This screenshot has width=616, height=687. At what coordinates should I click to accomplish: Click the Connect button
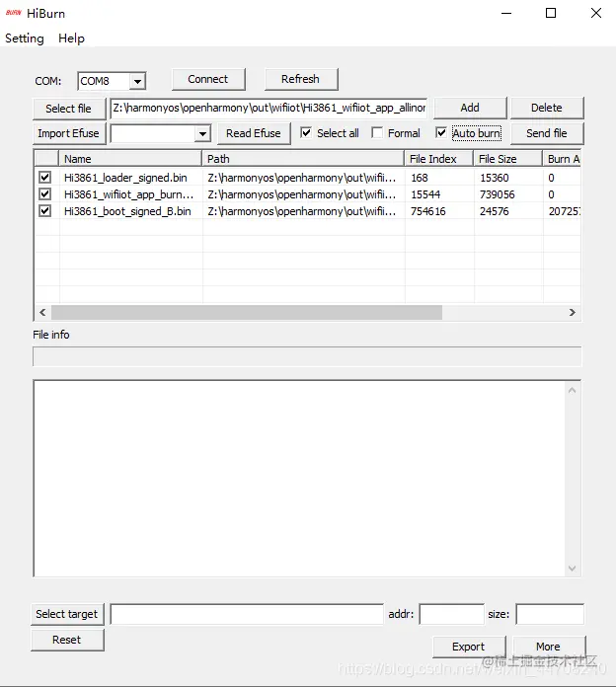(208, 79)
